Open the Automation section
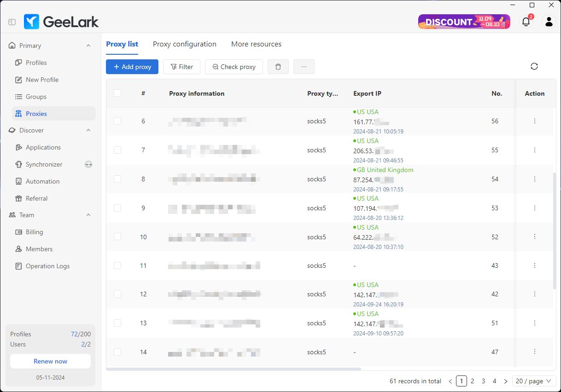The image size is (561, 392). pos(41,181)
